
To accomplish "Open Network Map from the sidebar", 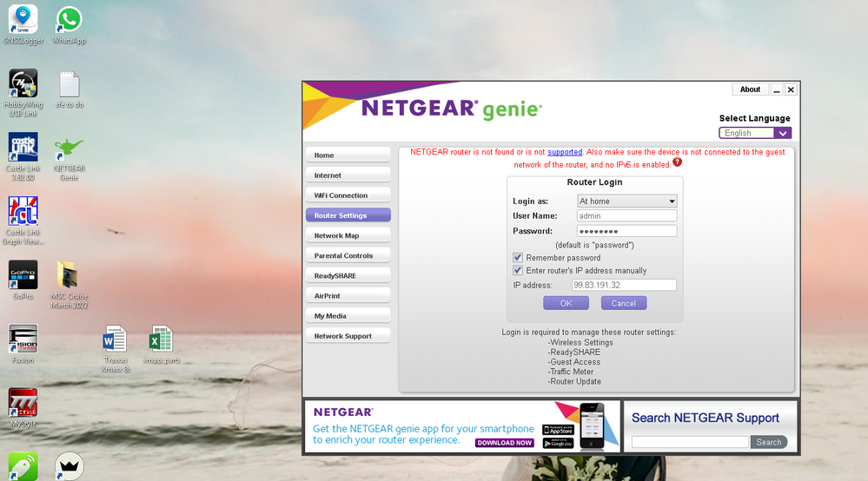I will click(348, 235).
